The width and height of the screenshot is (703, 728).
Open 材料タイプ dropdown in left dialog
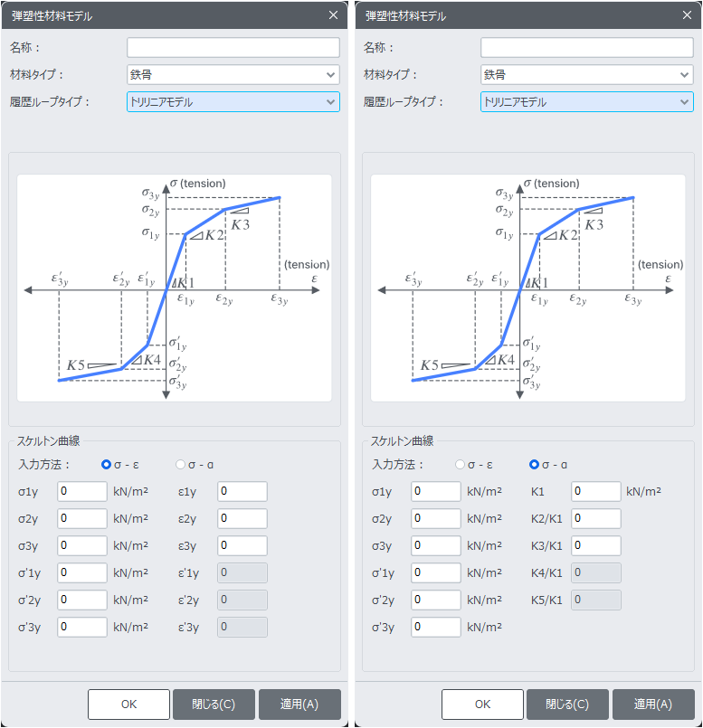click(233, 75)
